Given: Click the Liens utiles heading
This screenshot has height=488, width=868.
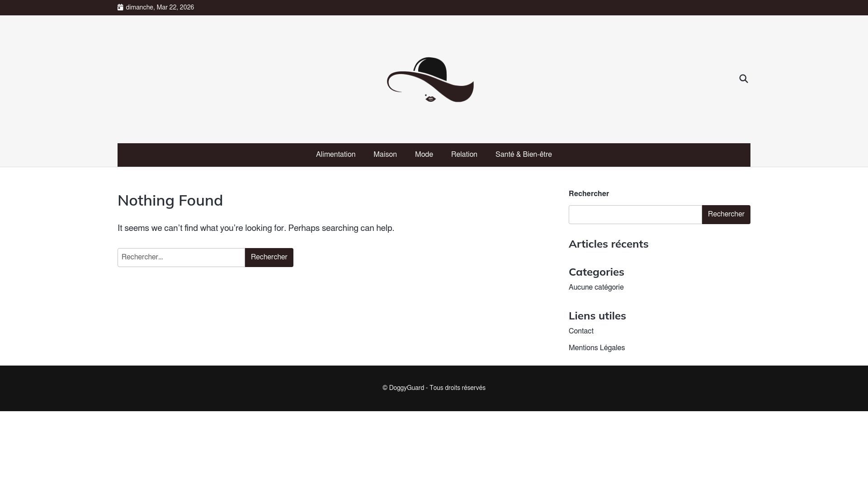Looking at the screenshot, I should [597, 316].
